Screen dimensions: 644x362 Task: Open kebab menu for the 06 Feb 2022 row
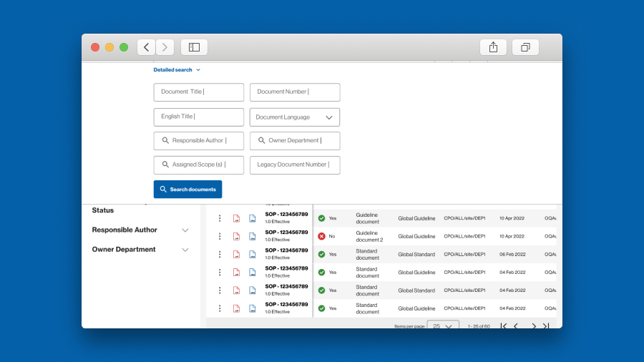click(220, 255)
